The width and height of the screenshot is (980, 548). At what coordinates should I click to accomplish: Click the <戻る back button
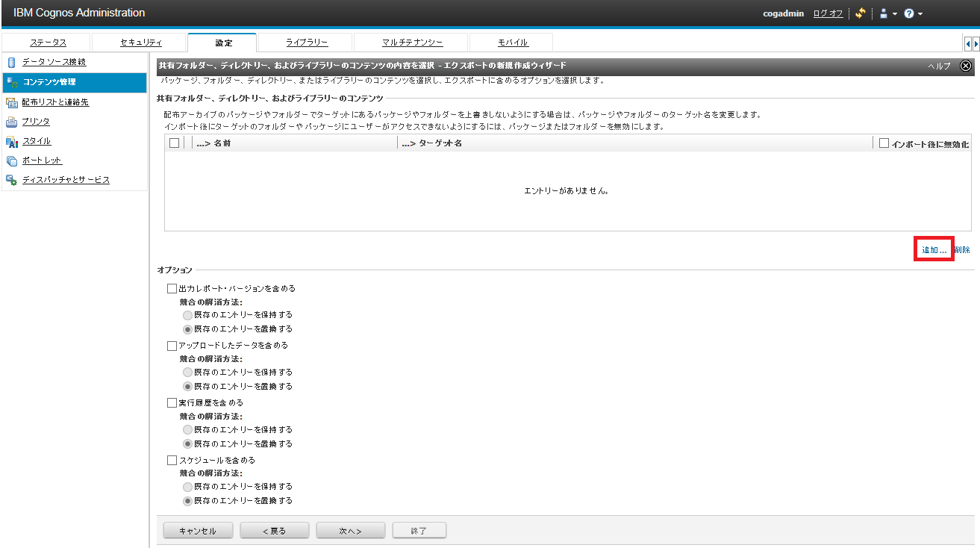(x=274, y=531)
